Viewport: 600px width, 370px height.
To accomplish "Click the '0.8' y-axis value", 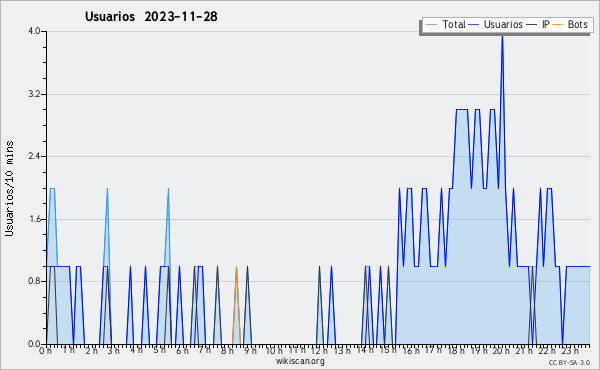I will click(x=34, y=282).
